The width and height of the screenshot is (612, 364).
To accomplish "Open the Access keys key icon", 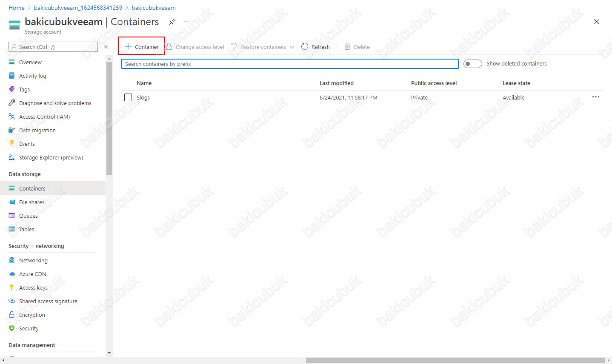I will point(12,287).
